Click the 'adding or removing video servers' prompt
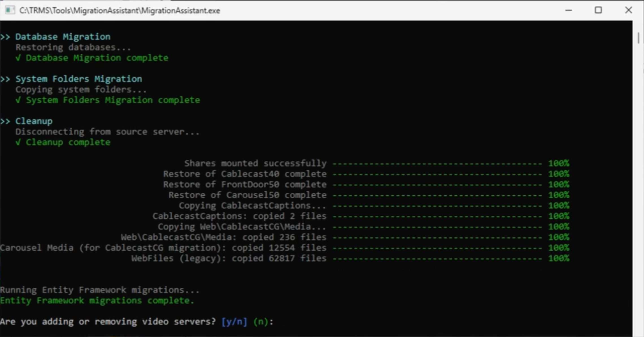 [108, 321]
